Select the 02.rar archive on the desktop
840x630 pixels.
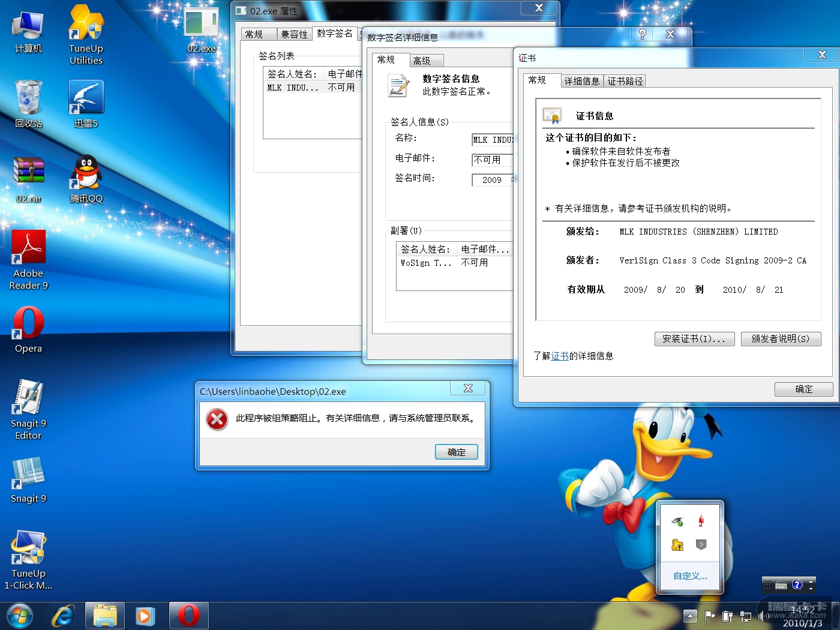point(28,180)
